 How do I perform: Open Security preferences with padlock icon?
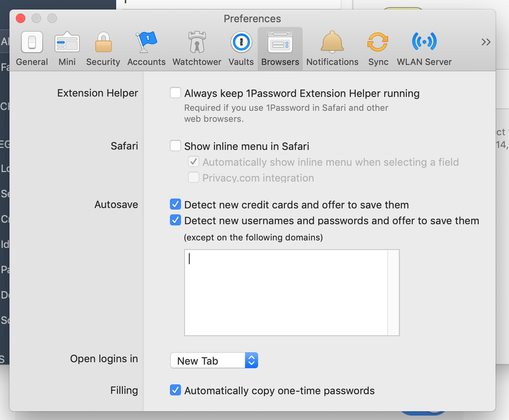(x=103, y=49)
